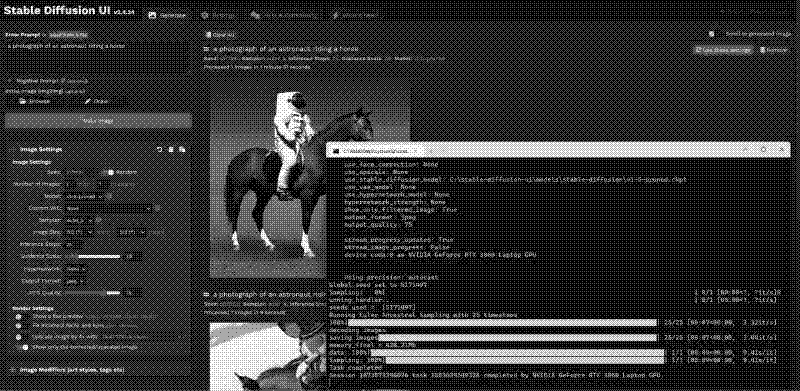Screen dimensions: 800x391
Task: Reset image settings with the undo icon
Action: pos(160,150)
